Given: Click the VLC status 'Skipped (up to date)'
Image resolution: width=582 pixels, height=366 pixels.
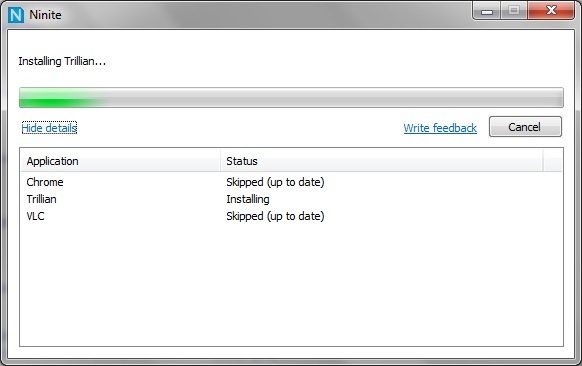Looking at the screenshot, I should click(x=275, y=216).
